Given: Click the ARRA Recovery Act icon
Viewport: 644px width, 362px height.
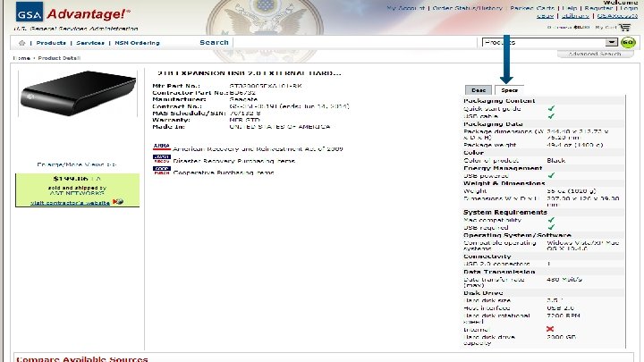Looking at the screenshot, I should 161,147.
